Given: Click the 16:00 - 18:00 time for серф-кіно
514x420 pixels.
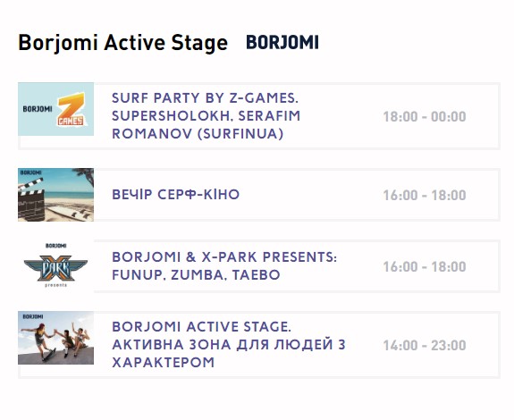Looking at the screenshot, I should point(425,196).
